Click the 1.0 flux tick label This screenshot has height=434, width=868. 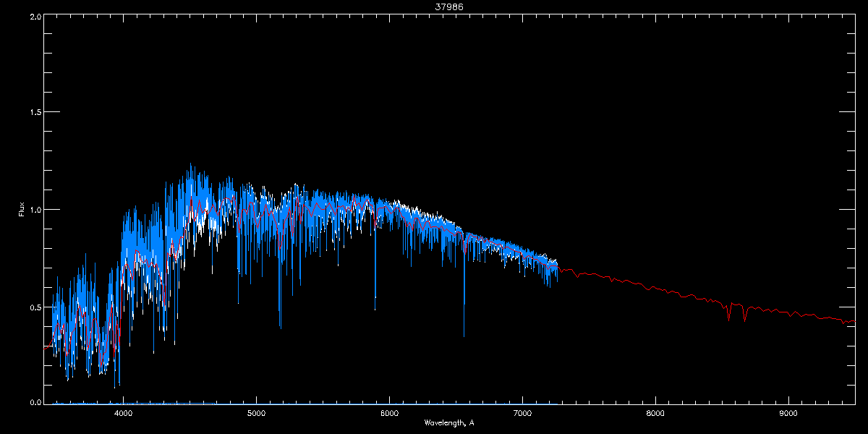[34, 210]
